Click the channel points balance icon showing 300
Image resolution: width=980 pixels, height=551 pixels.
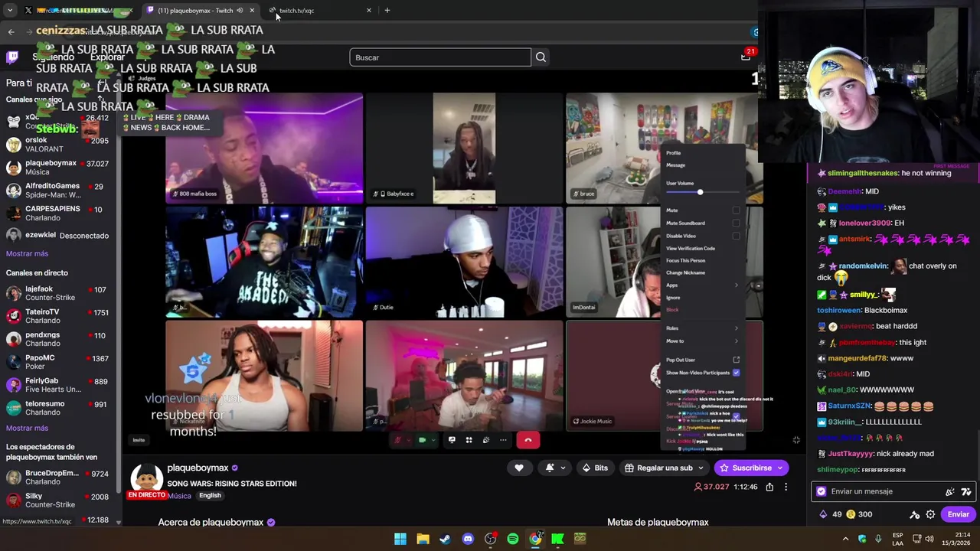click(x=850, y=514)
